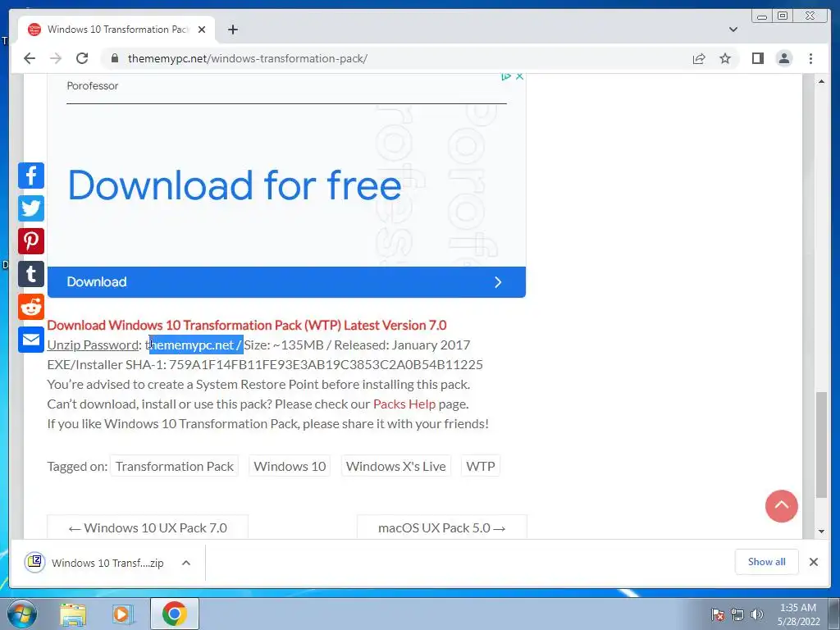Click the forward navigation arrow
The image size is (840, 630).
coord(56,58)
